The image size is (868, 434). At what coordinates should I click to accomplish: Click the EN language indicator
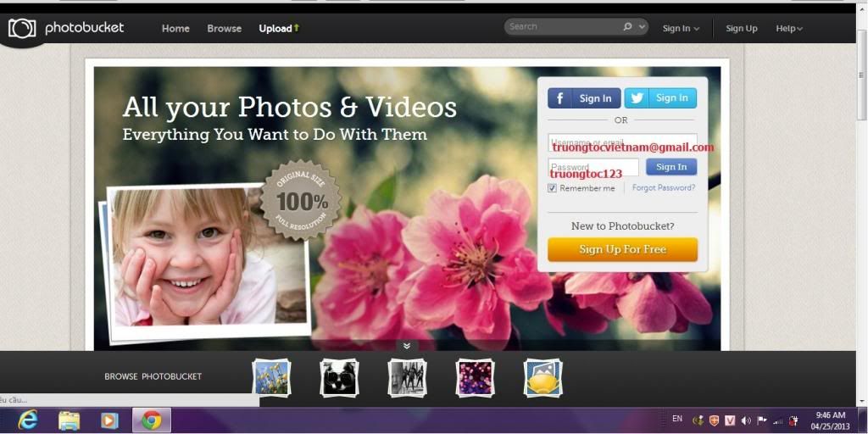click(x=677, y=419)
